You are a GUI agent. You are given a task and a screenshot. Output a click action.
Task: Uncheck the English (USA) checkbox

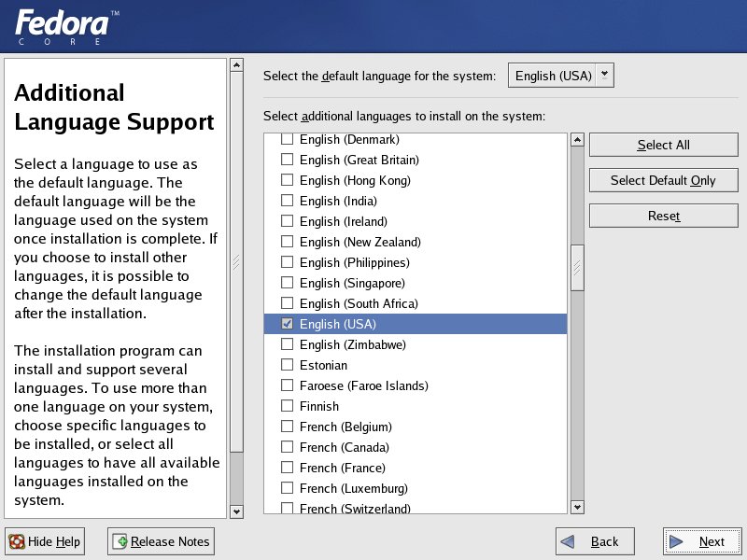click(288, 324)
